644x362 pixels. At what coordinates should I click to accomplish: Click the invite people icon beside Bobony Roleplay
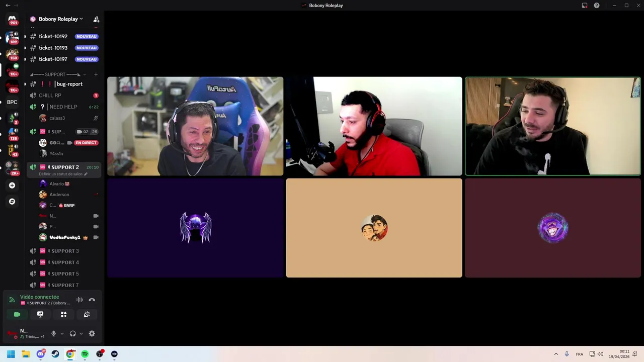[x=96, y=19]
